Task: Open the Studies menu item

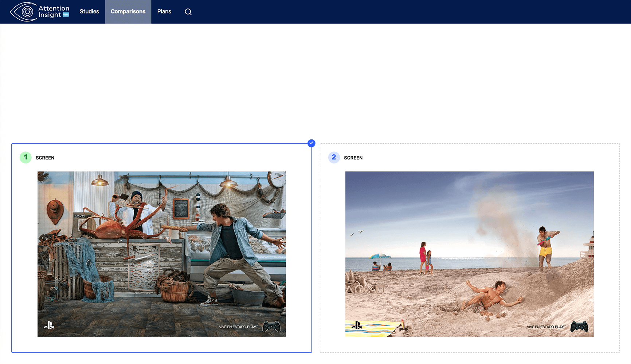Action: coord(89,12)
